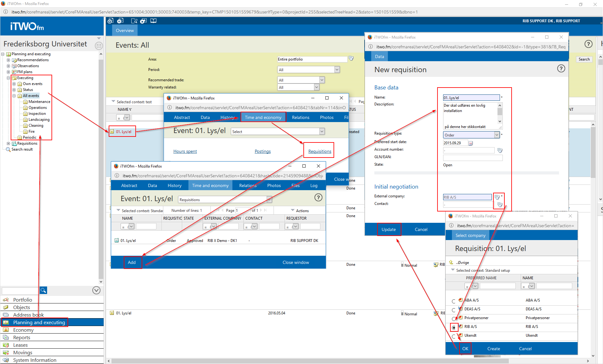Open the Hours spent link
Image resolution: width=603 pixels, height=364 pixels.
(x=185, y=151)
